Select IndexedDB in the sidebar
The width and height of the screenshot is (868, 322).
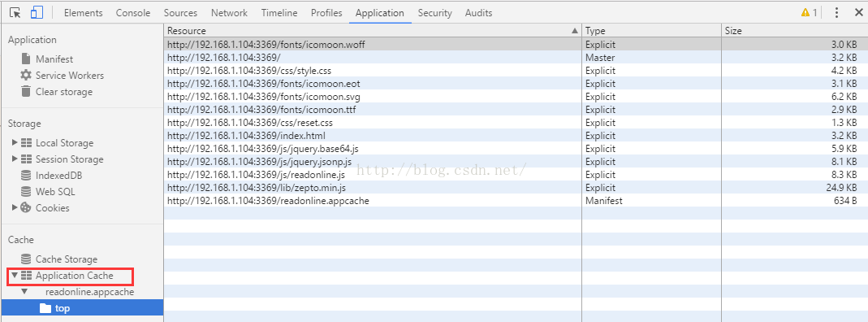[x=59, y=175]
